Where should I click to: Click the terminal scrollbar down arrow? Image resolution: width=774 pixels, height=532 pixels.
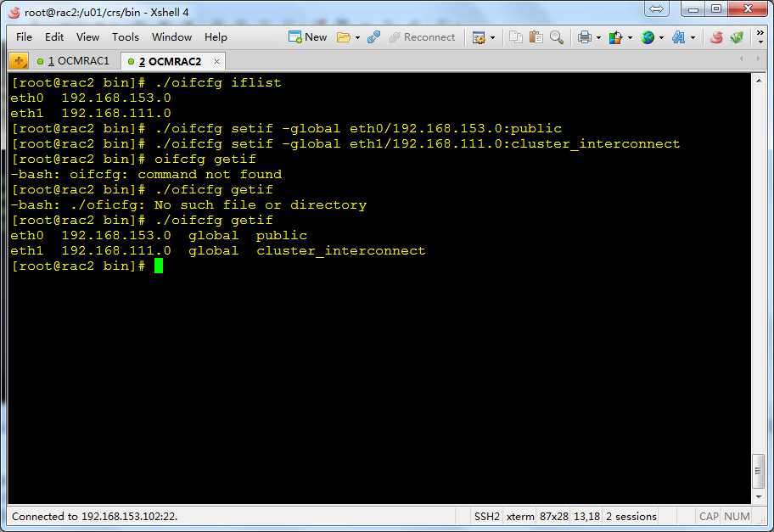pos(758,497)
